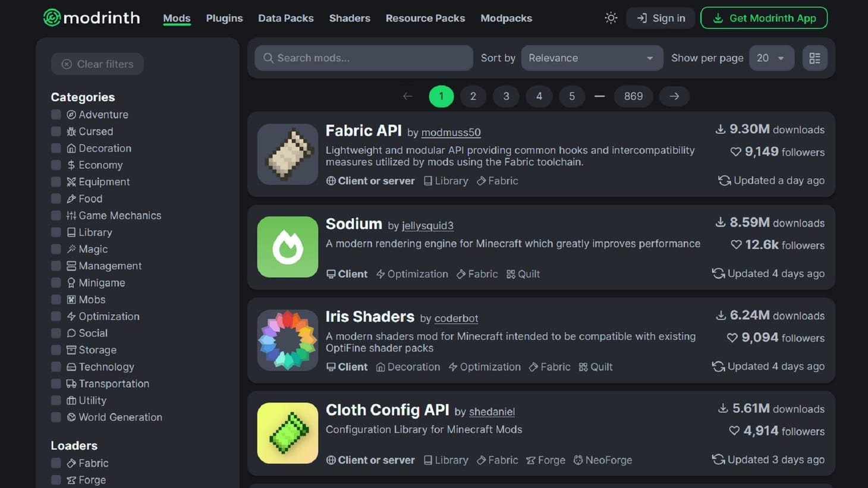Check the Optimization category filter
Screen dimensions: 868x488
pyautogui.click(x=56, y=316)
